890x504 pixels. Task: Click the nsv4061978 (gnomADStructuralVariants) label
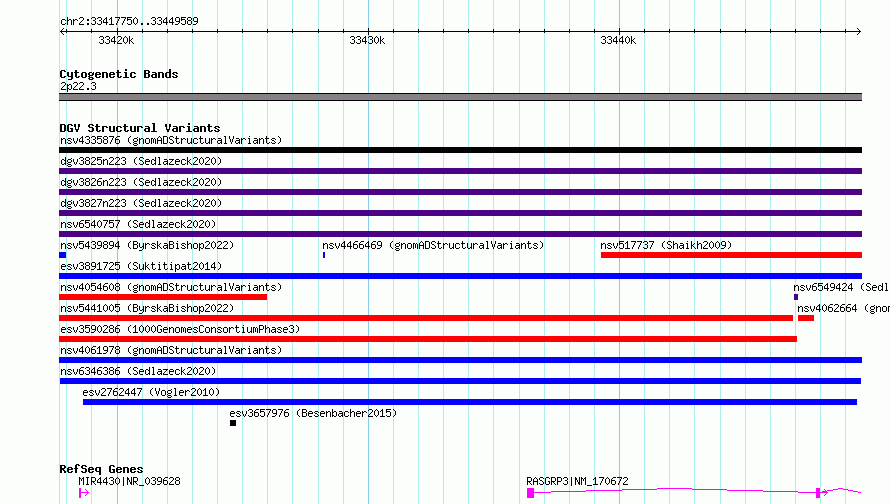[x=171, y=350]
